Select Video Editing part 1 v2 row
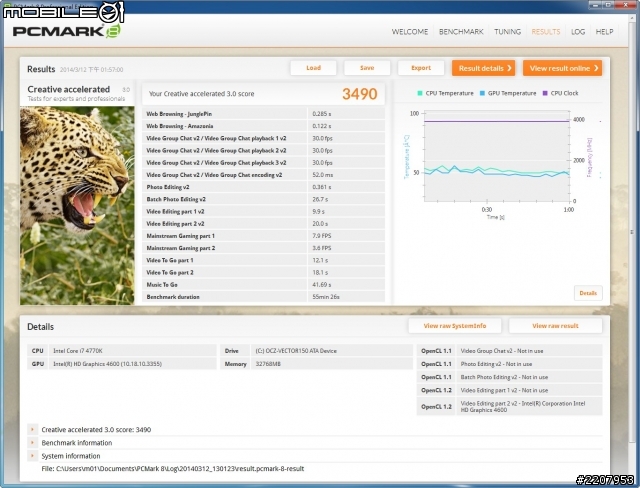Image resolution: width=640 pixels, height=488 pixels. point(263,211)
